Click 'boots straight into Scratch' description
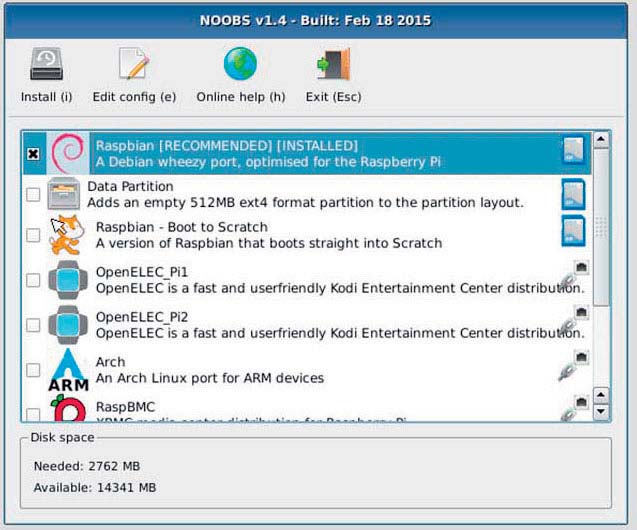The height and width of the screenshot is (530, 637). pos(269,243)
